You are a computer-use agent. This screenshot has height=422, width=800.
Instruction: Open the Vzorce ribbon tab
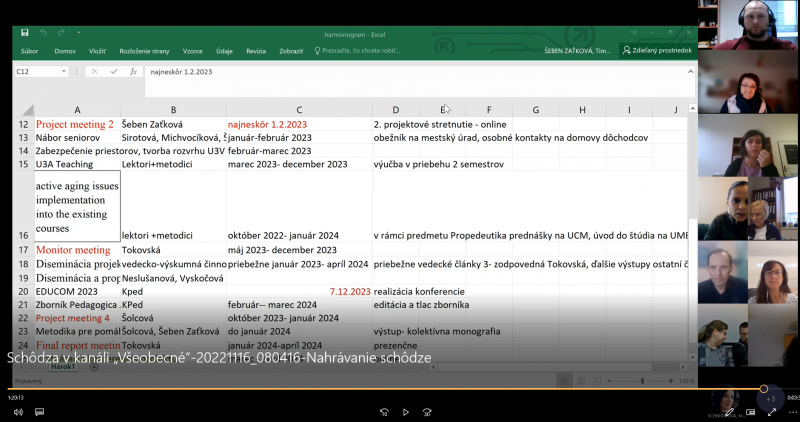coord(192,50)
